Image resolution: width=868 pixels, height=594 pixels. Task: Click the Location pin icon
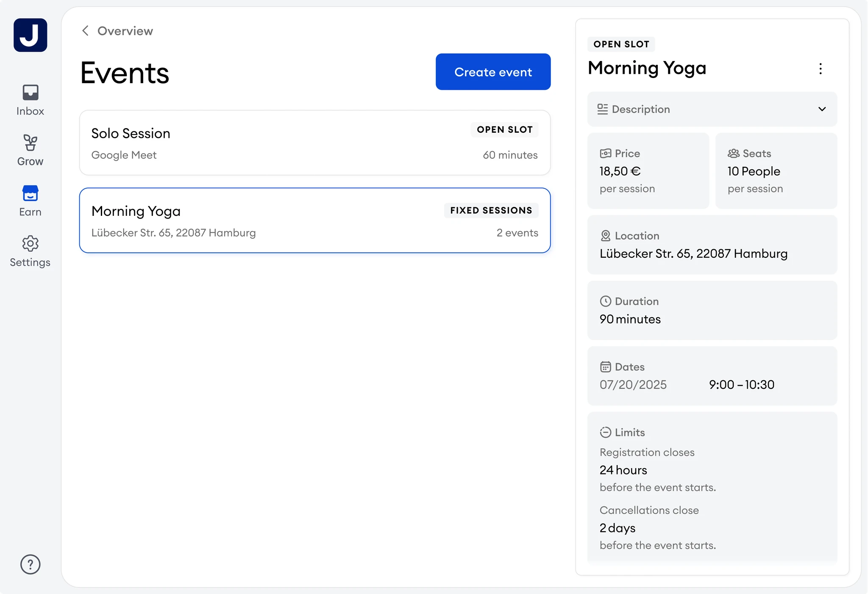tap(606, 236)
